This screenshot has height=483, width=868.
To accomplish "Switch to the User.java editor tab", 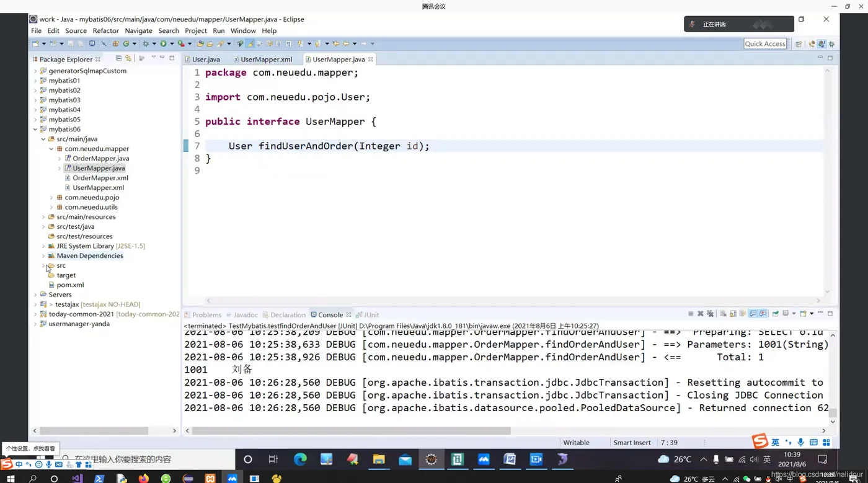I will 202,60.
